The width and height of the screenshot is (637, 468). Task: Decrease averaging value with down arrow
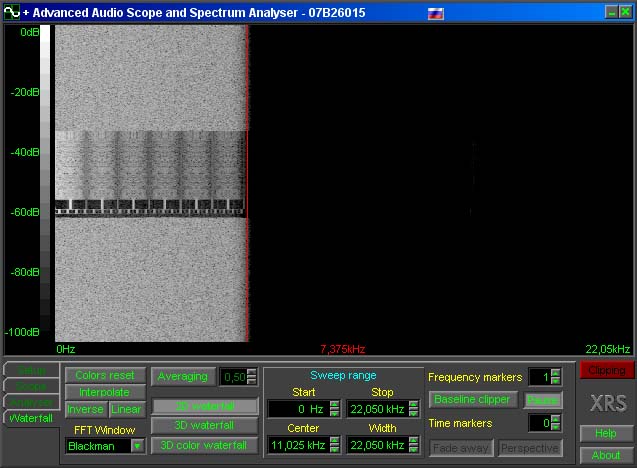(x=252, y=381)
